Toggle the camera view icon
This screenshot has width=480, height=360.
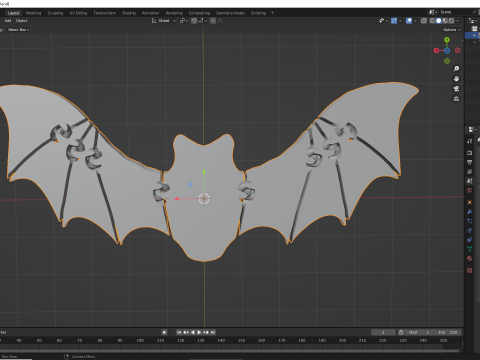[x=456, y=89]
